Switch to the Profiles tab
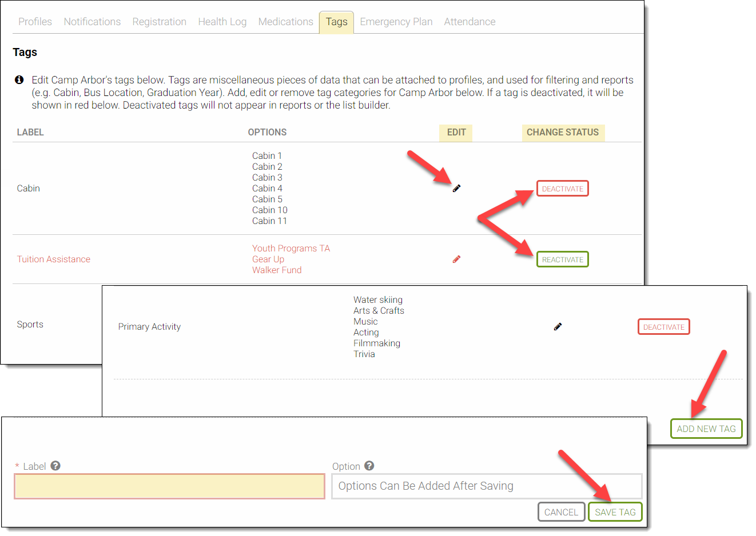 click(x=35, y=22)
